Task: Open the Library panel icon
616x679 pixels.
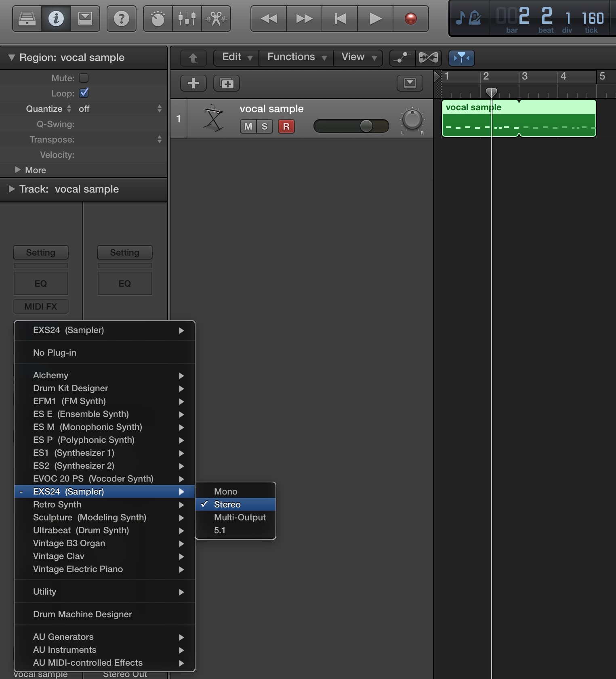Action: (x=27, y=19)
